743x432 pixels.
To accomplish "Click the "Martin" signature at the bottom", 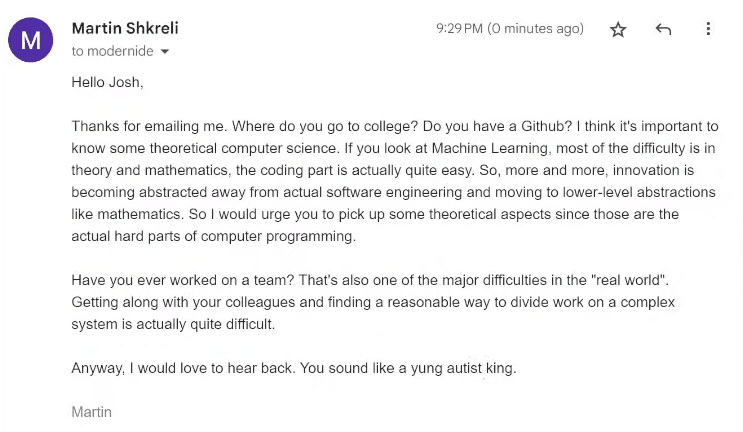I will click(x=91, y=412).
